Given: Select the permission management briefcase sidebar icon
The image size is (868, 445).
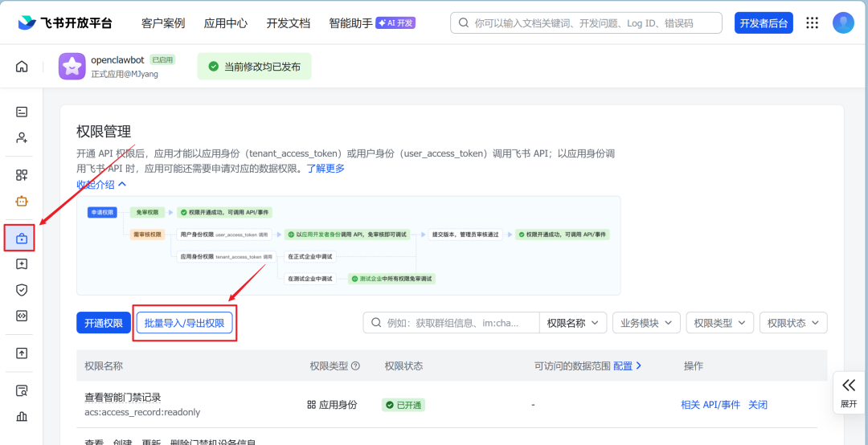Looking at the screenshot, I should pyautogui.click(x=22, y=238).
